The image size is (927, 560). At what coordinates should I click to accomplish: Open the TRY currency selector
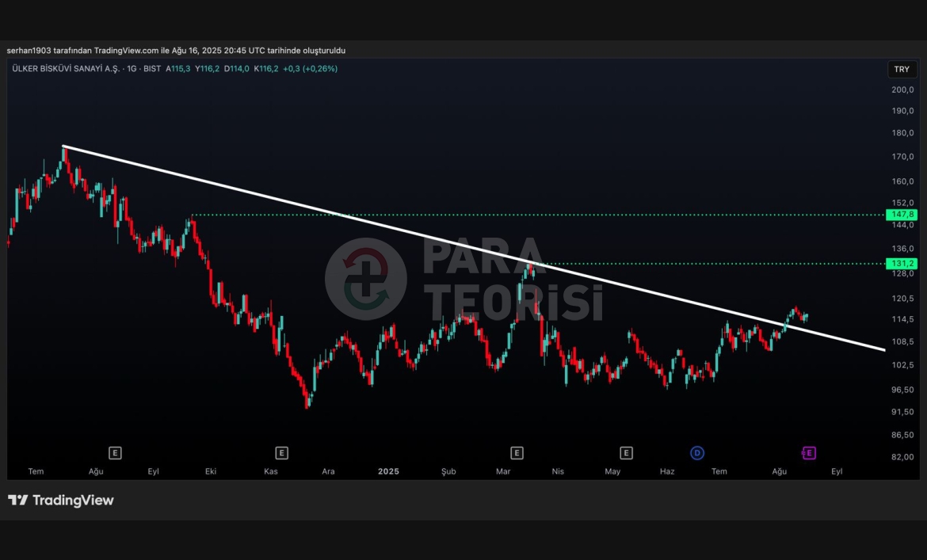(902, 70)
